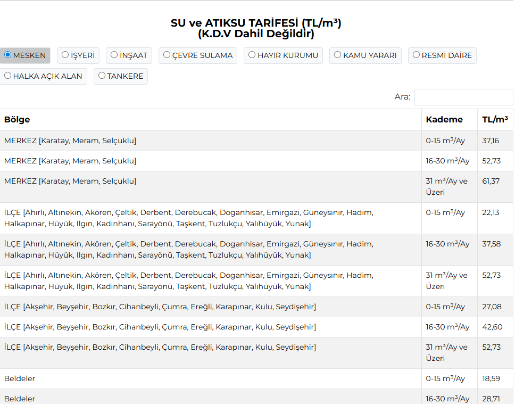Viewport: 532px width, 404px height.
Task: Select HAYIR KURUMU subscriber type
Action: pos(252,55)
